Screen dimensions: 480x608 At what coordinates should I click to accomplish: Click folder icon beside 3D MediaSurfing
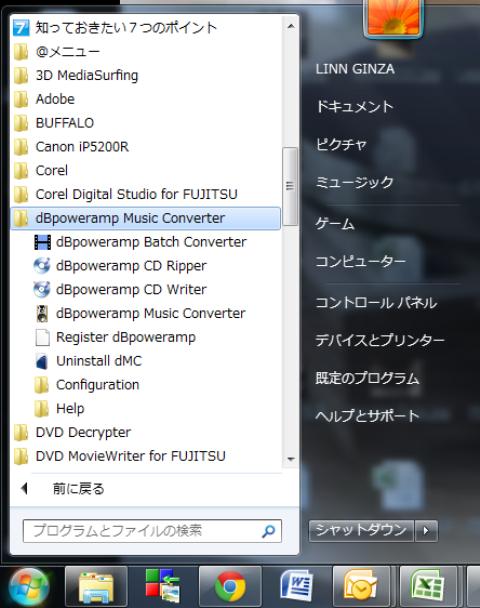click(21, 76)
